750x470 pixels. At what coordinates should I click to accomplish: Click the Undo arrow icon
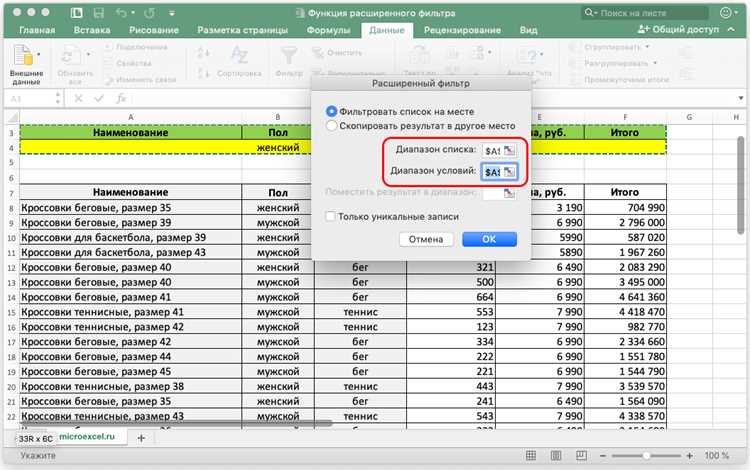tap(121, 13)
